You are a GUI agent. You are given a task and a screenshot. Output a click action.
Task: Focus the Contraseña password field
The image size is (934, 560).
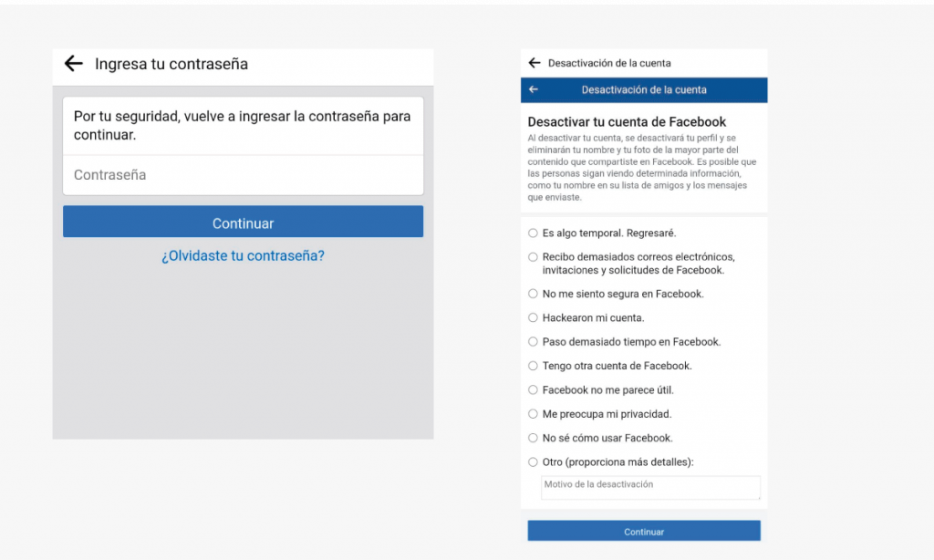click(x=243, y=175)
